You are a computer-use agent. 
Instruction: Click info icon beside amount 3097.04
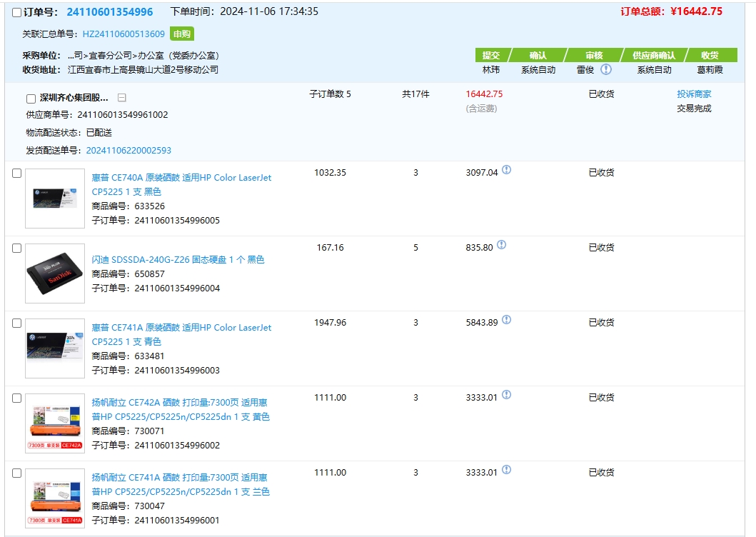click(506, 170)
